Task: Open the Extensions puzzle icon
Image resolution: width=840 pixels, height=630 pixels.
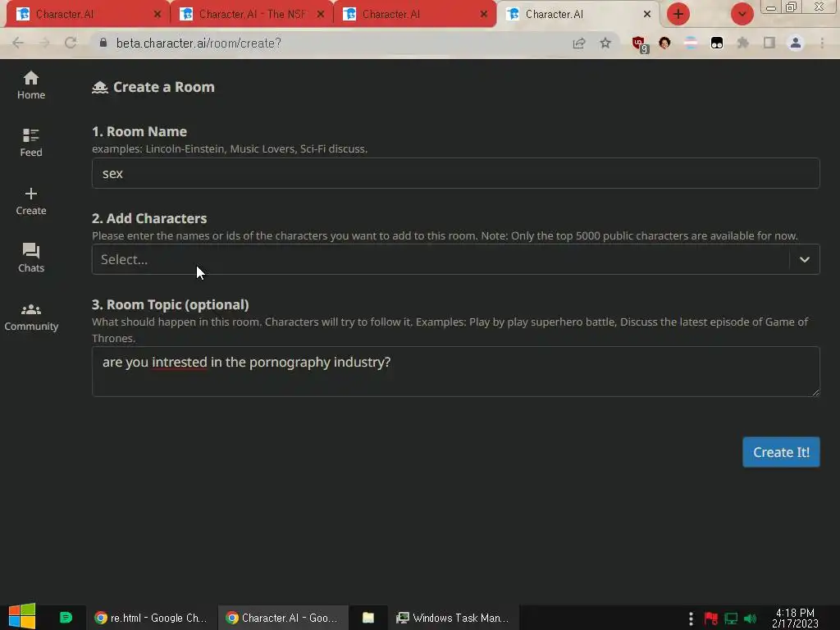Action: click(x=743, y=43)
